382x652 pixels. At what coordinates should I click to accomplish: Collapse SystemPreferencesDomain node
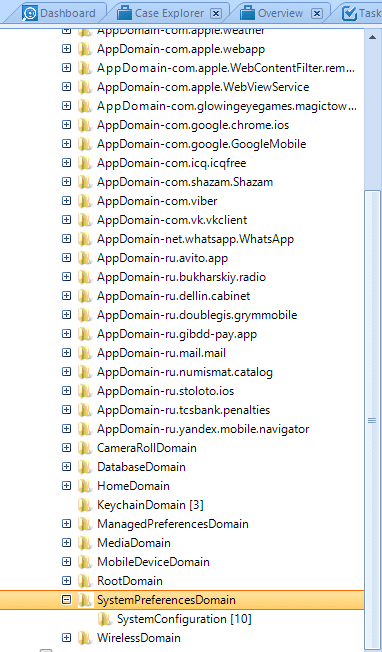point(66,600)
